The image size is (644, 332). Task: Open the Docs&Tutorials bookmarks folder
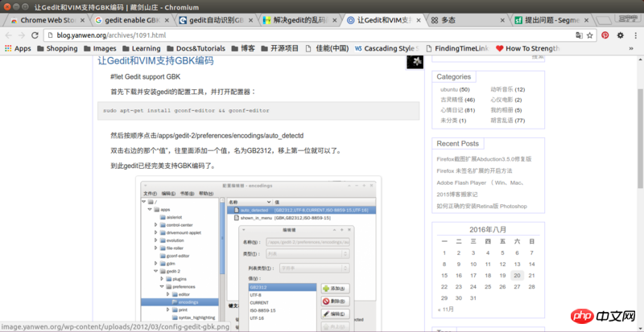tap(196, 48)
